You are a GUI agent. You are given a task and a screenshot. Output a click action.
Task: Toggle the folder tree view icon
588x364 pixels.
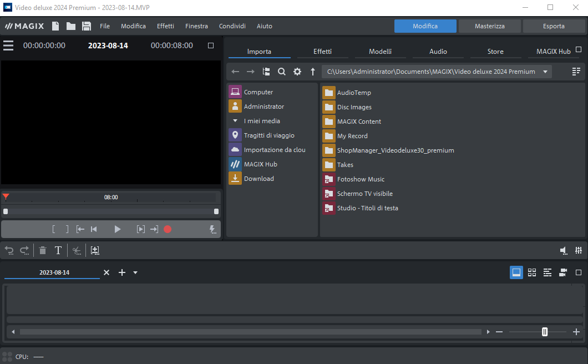click(x=266, y=72)
